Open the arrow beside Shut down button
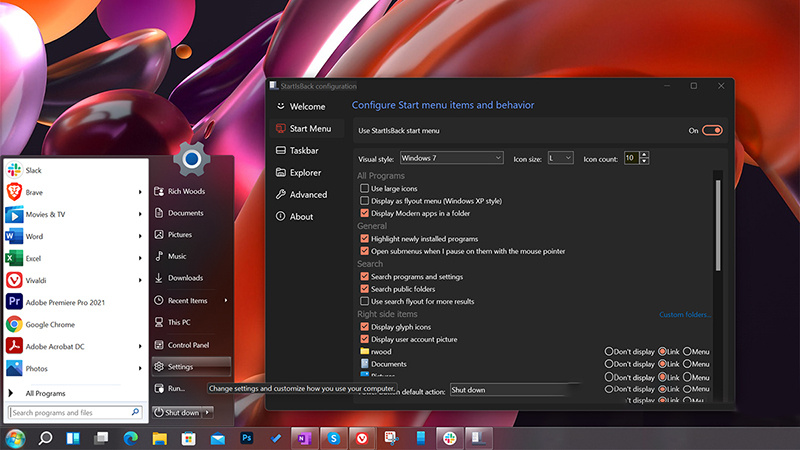 [208, 412]
